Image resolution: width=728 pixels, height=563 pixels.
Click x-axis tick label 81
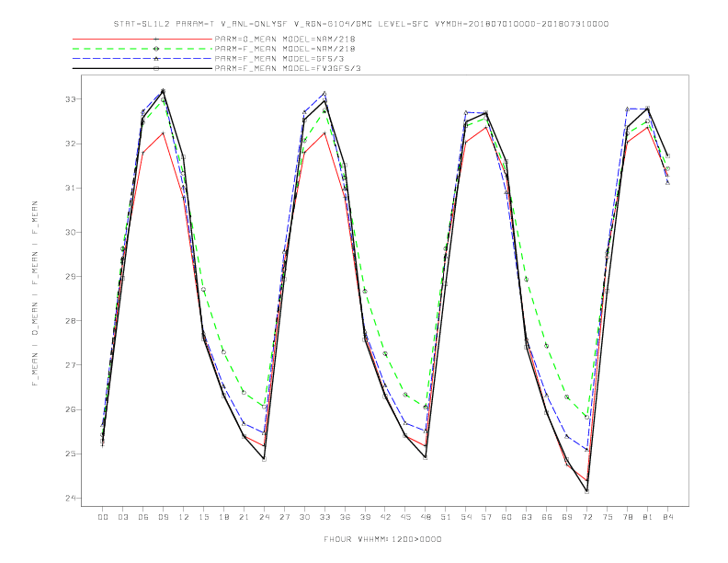(648, 517)
